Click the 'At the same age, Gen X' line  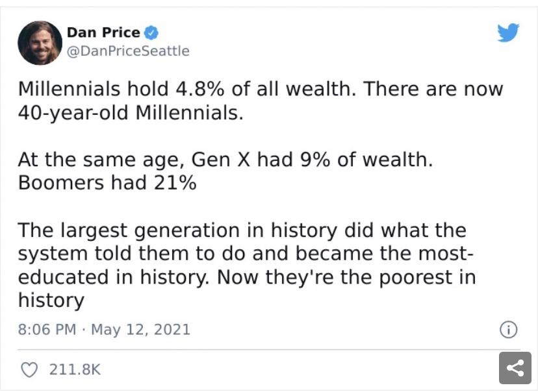pos(224,159)
